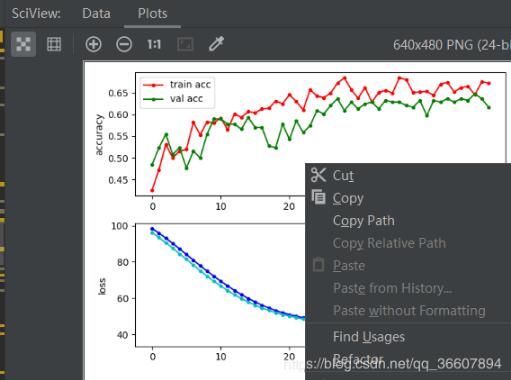The image size is (511, 380).
Task: Choose Find Usages in context menu
Action: point(369,337)
